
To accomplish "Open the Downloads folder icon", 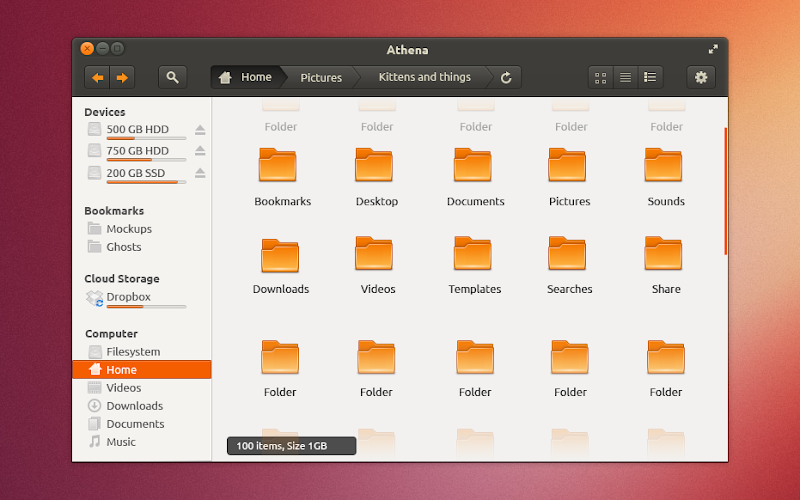I will (280, 256).
